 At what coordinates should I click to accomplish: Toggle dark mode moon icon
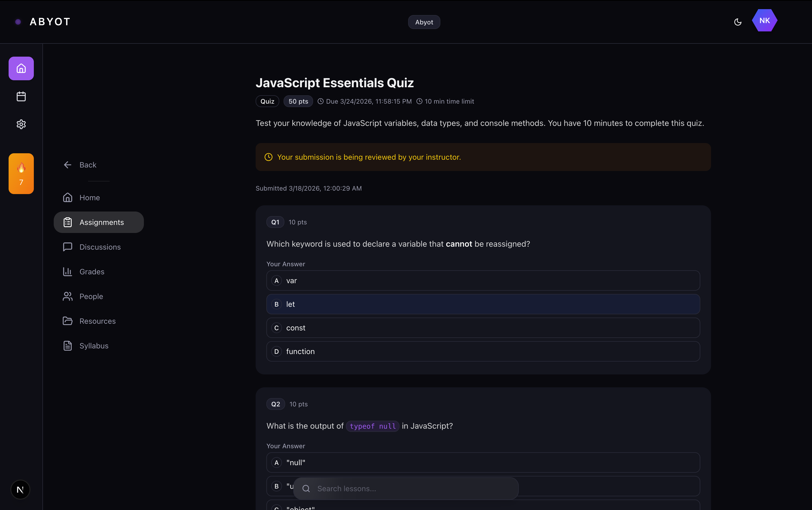[x=737, y=22]
